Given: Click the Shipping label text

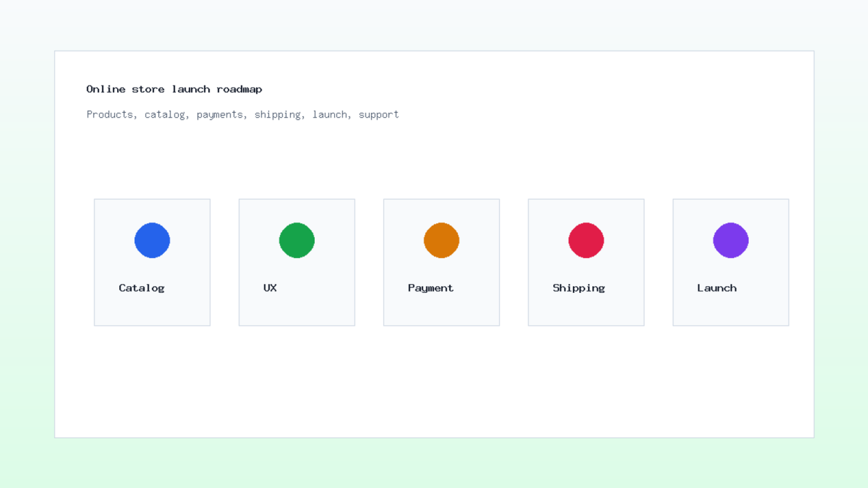Looking at the screenshot, I should [579, 288].
